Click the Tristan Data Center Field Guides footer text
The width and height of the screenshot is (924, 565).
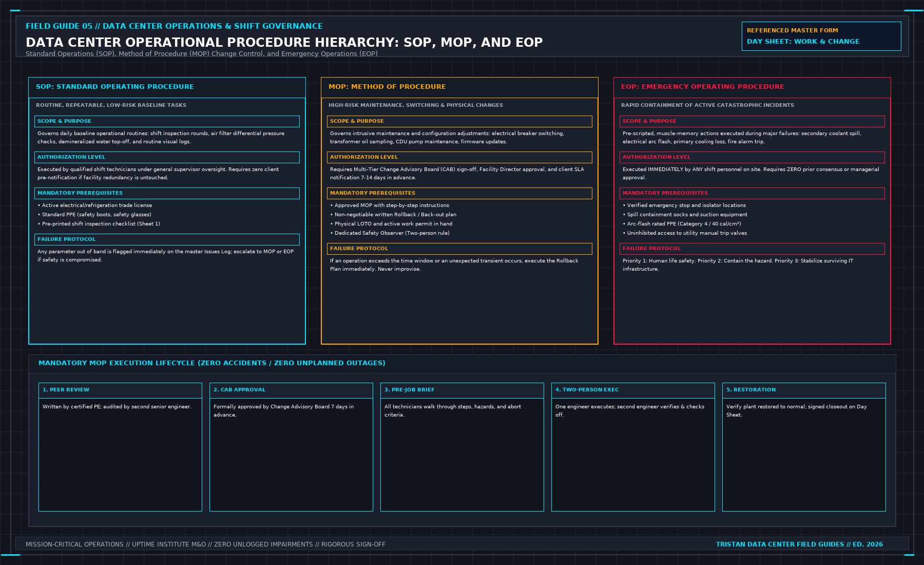799,544
